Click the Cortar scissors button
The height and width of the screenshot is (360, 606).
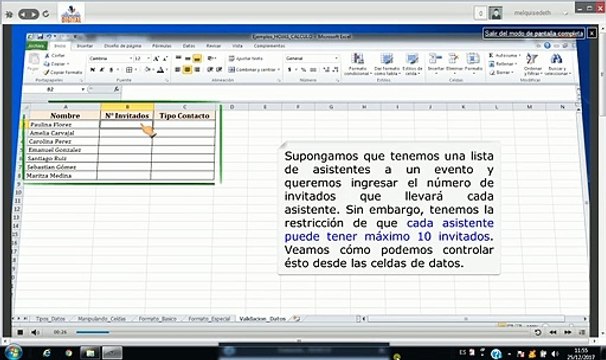55,56
